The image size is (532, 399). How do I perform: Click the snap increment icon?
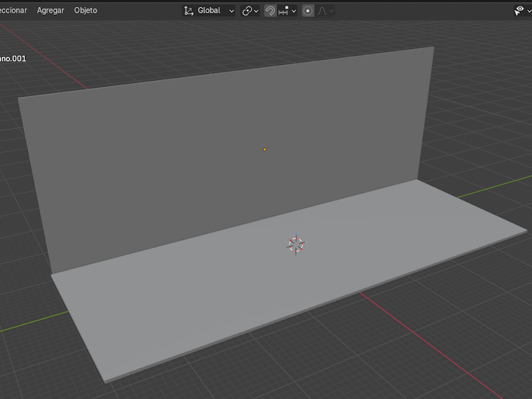pyautogui.click(x=284, y=11)
